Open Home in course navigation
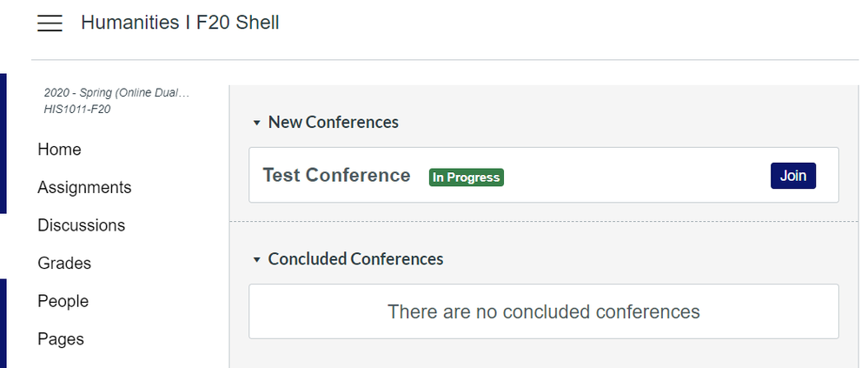Viewport: 868px width, 368px height. (59, 150)
